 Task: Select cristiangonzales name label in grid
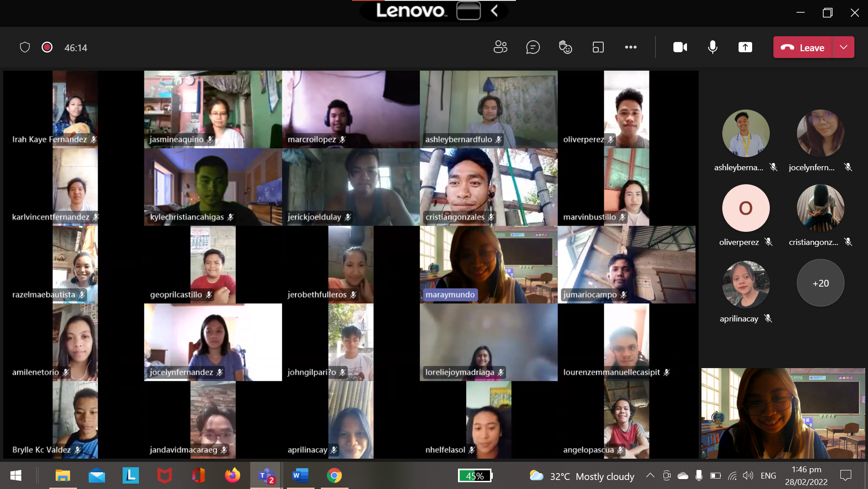click(x=455, y=217)
